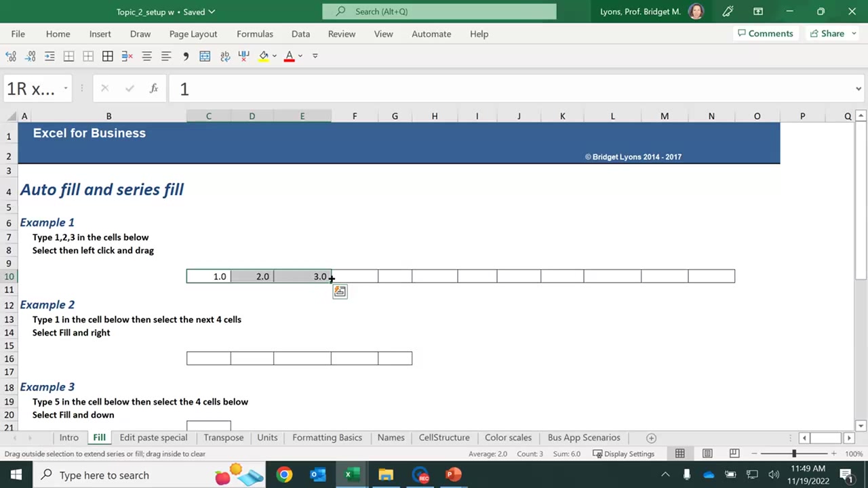Click the Windows Start button
Screen dimensions: 868x488
(x=16, y=475)
